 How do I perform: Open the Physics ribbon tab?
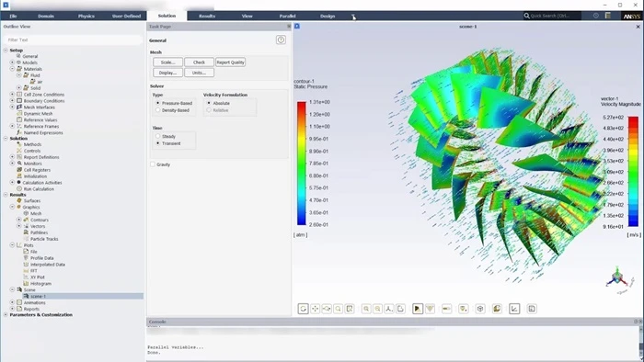pyautogui.click(x=86, y=16)
